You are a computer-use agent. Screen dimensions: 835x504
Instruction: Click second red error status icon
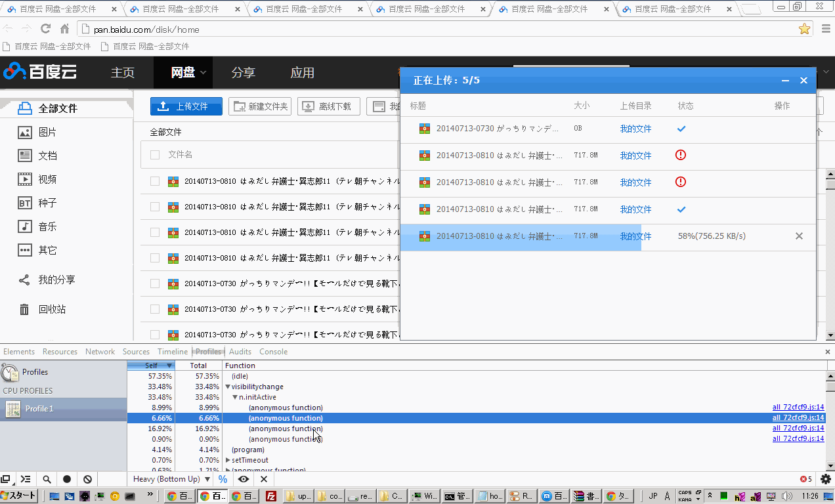pyautogui.click(x=681, y=182)
